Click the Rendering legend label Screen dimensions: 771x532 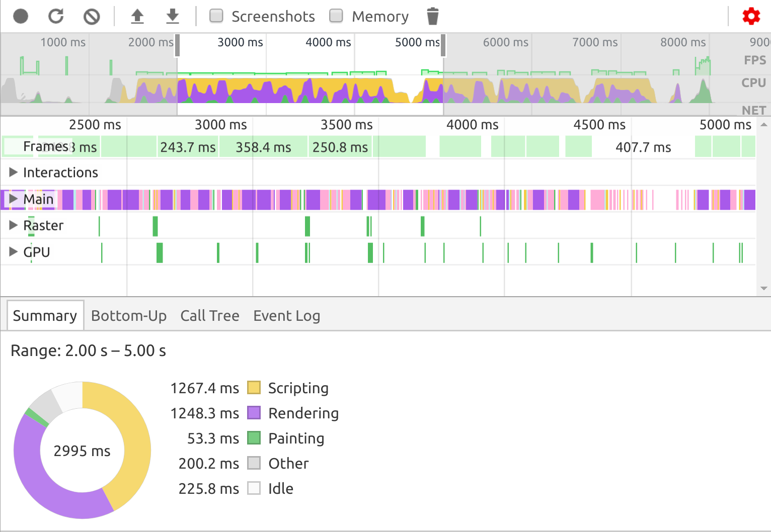pyautogui.click(x=303, y=413)
